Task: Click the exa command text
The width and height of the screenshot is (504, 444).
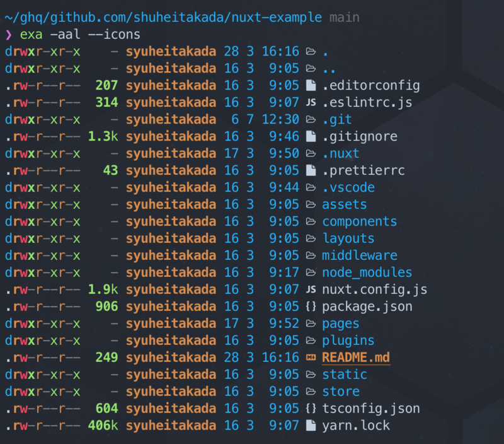Action: click(31, 35)
